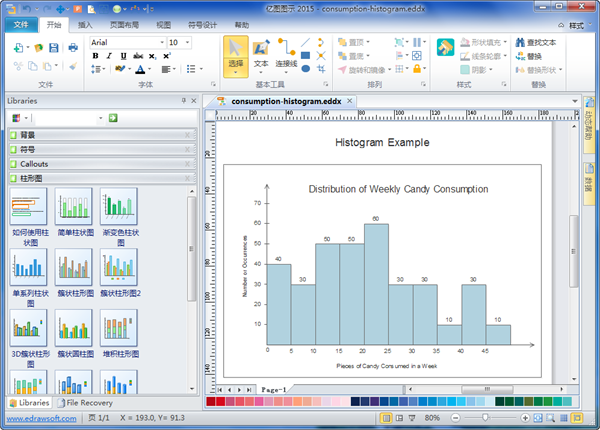Toggle grid display icon in status bar

tap(564, 418)
